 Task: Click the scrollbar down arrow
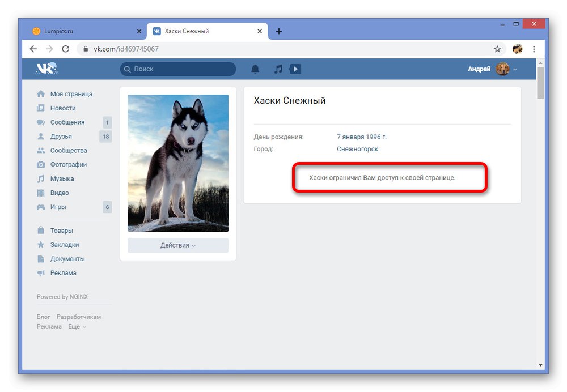pos(540,365)
